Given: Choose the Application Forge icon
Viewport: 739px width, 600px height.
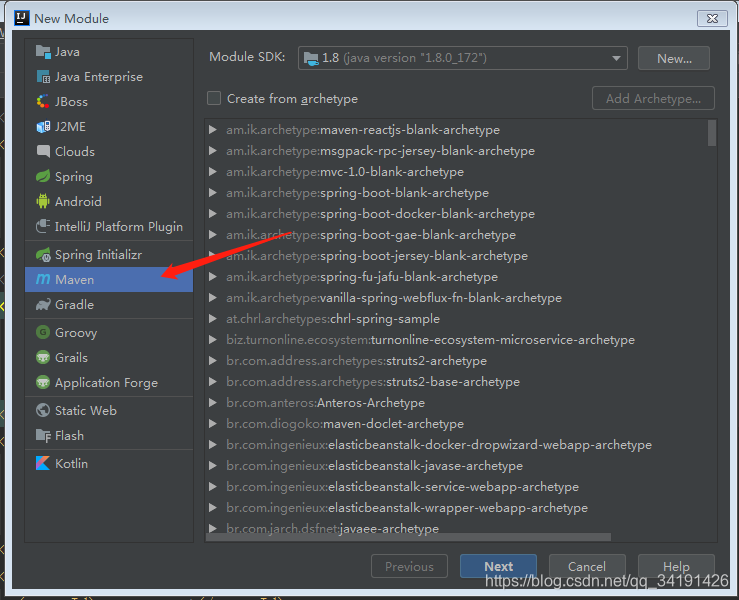Looking at the screenshot, I should [43, 383].
